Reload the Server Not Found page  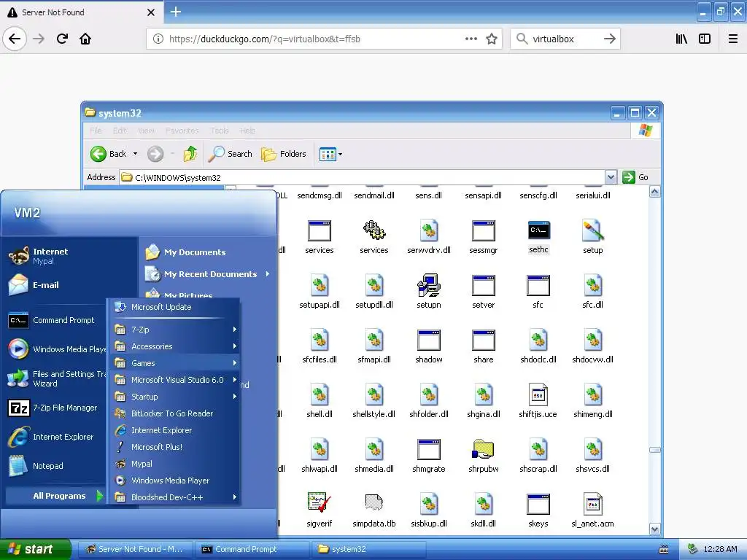coord(62,39)
